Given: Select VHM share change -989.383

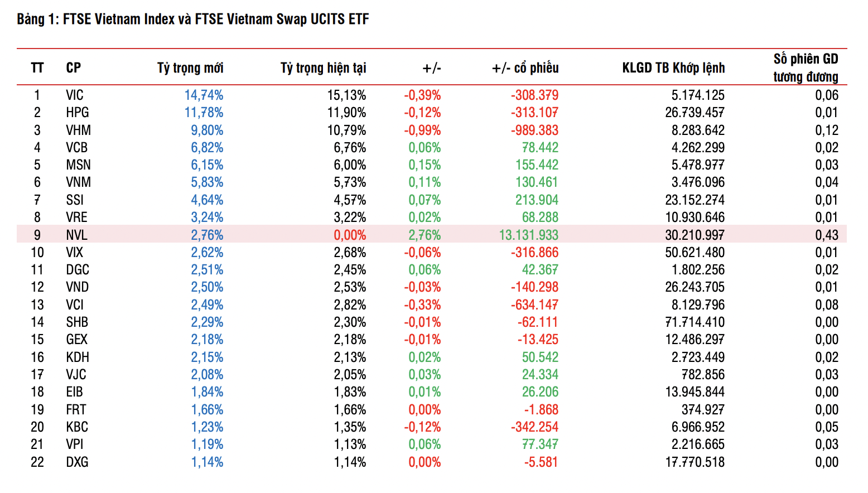Looking at the screenshot, I should tap(534, 130).
